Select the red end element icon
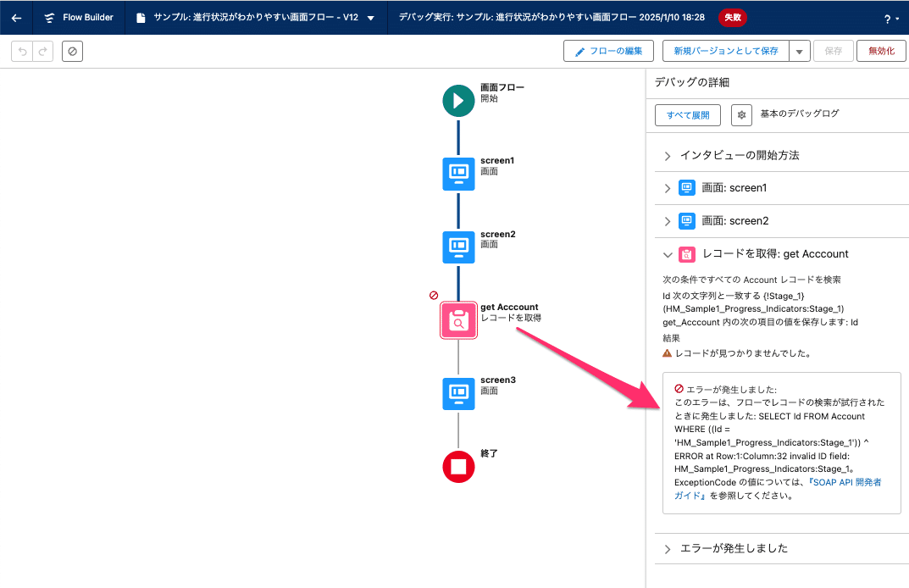 458,467
